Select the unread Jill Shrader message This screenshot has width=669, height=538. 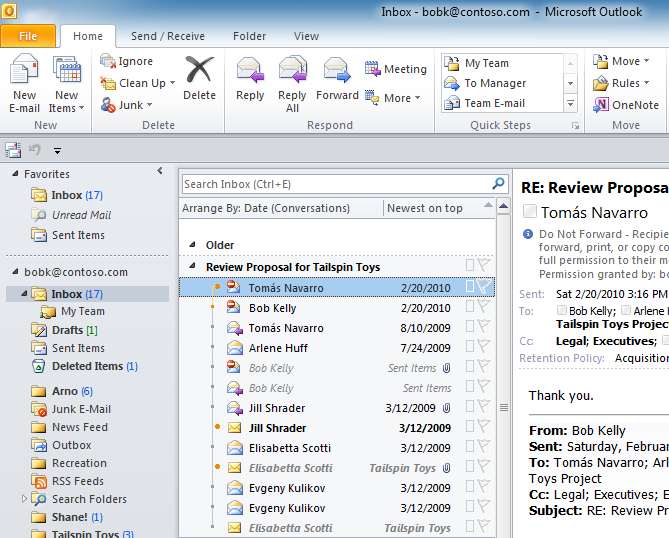pos(337,427)
